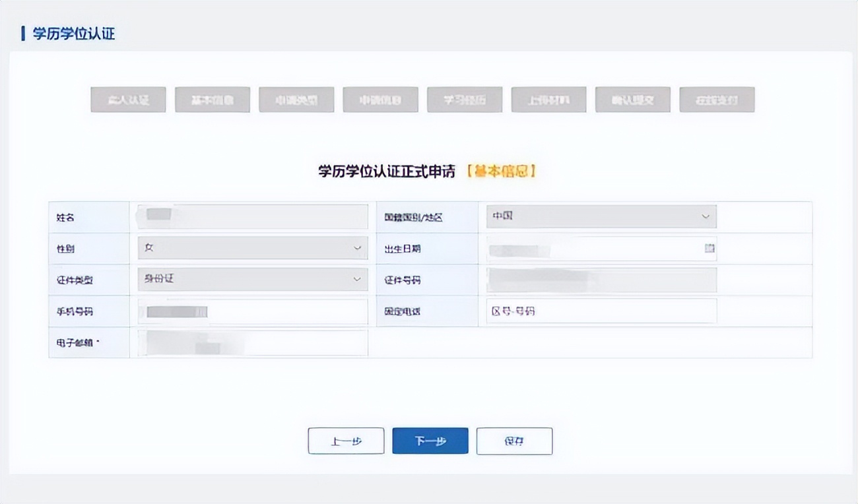The image size is (858, 504).
Task: Open the 在线支付 step
Action: click(x=717, y=100)
